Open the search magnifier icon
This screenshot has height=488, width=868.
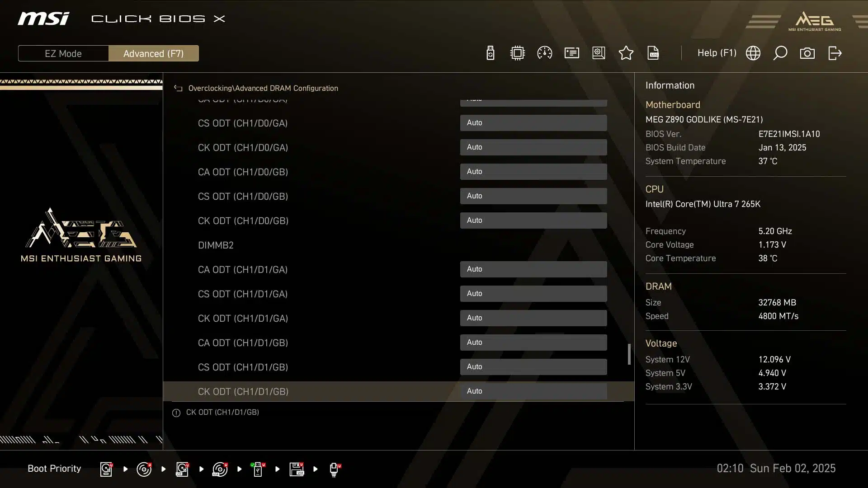780,53
